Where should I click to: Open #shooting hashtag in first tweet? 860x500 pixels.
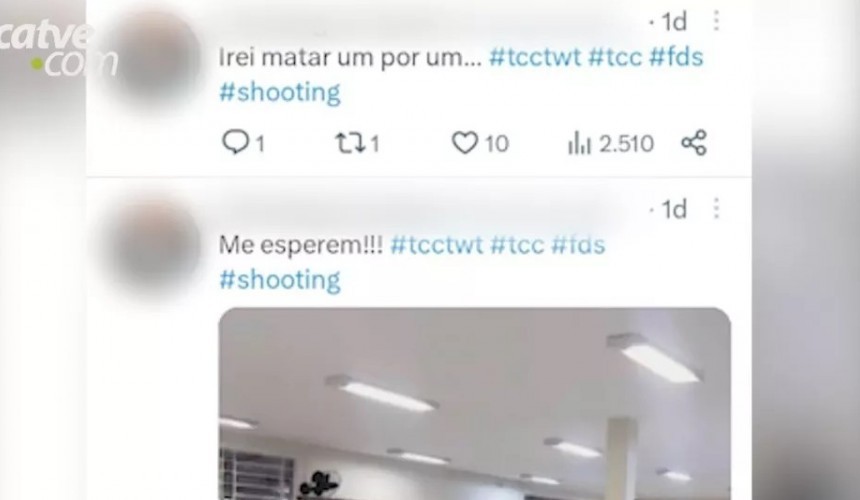click(280, 92)
